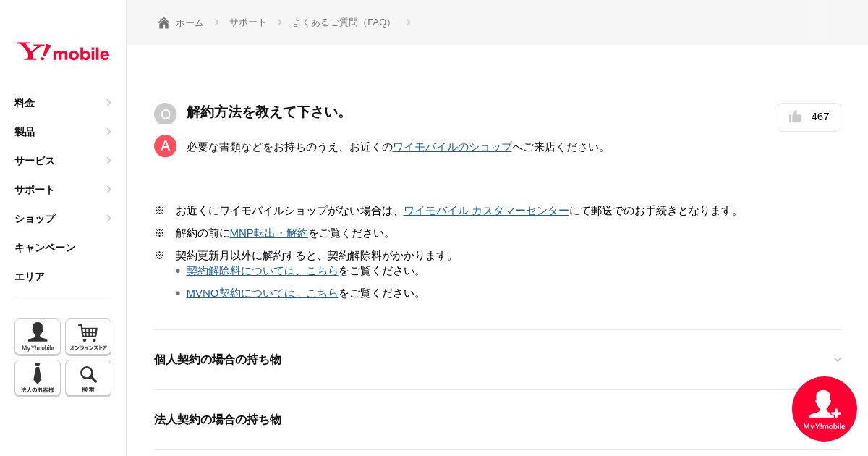
Task: Open the ワイモバイルのショップ link
Action: pyautogui.click(x=452, y=147)
